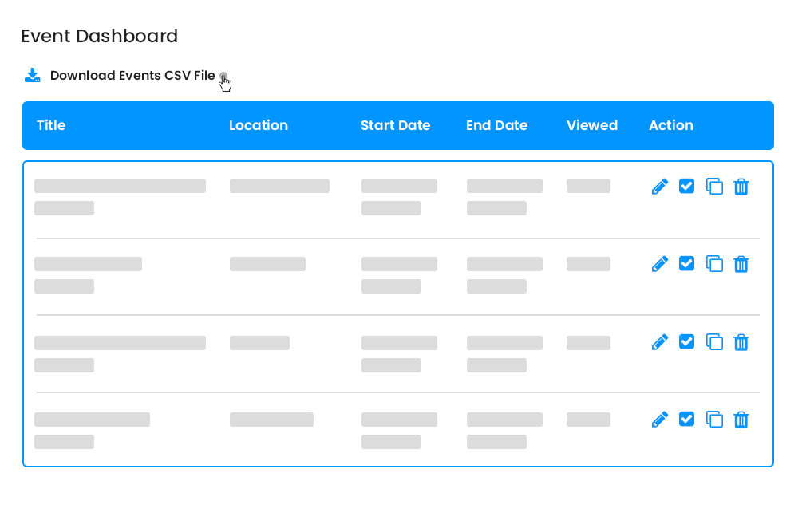Click the Start Date column header
Viewport: 798px width, 532px height.
click(x=396, y=125)
